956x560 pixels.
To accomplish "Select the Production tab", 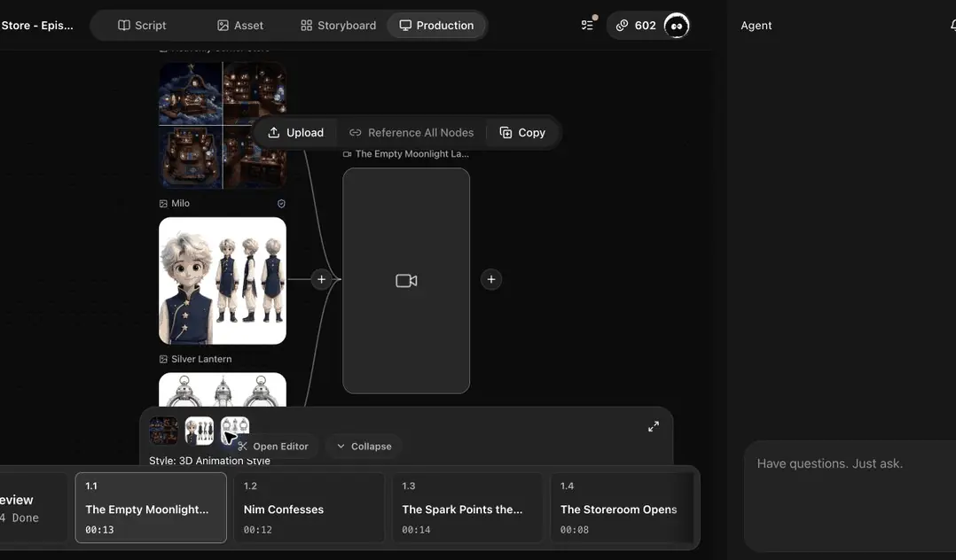I will 436,26.
